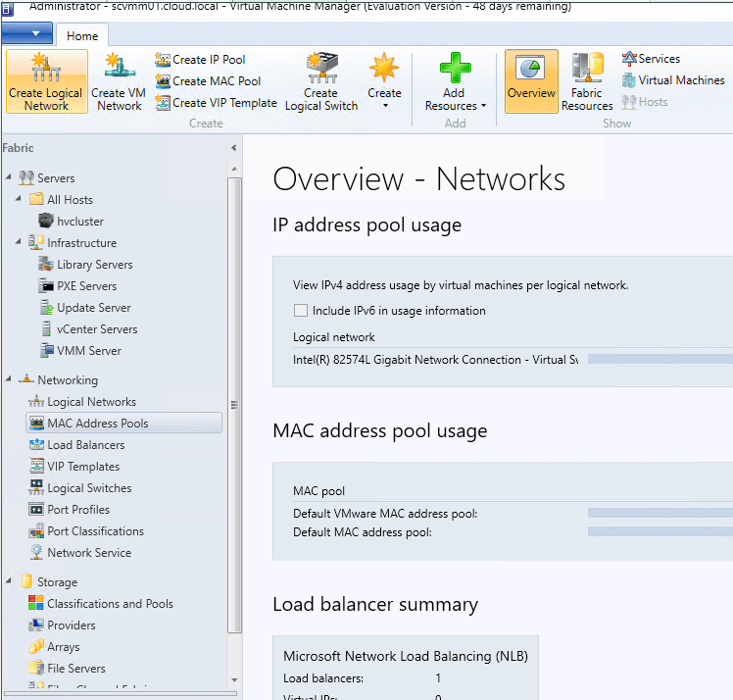Show Virtual Machines in the ribbon
Screen dimensions: 733x700
tap(673, 80)
